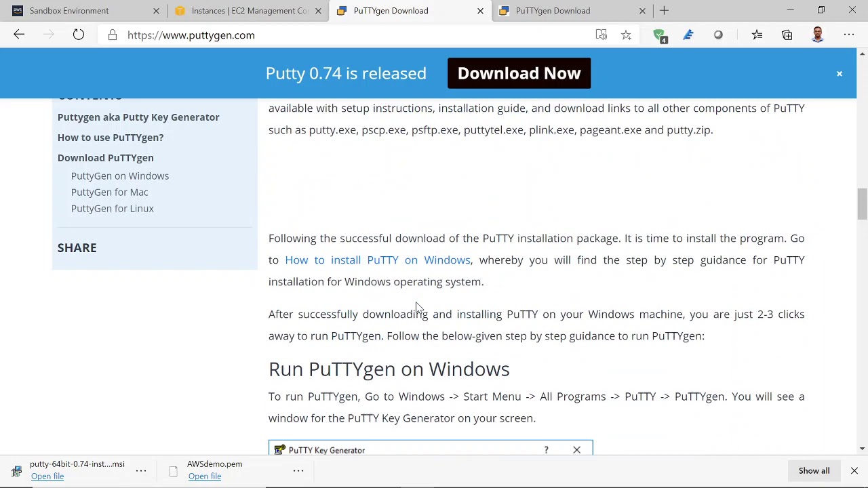The image size is (868, 488).
Task: Click the site lock icon in address bar
Action: (113, 35)
